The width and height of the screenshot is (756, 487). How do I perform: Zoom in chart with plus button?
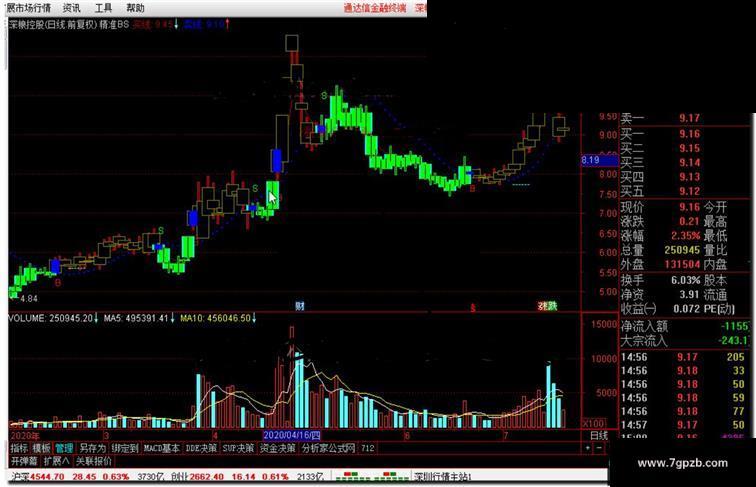coord(587,448)
